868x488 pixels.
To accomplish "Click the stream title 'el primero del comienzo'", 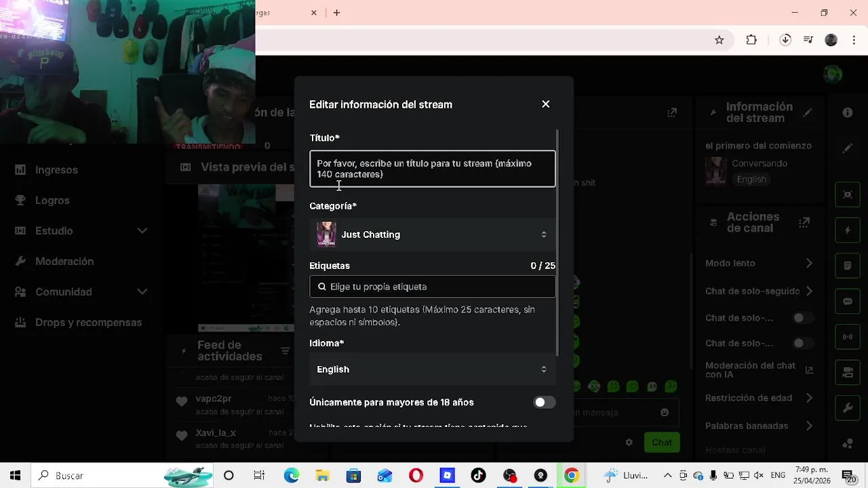I will 758,146.
